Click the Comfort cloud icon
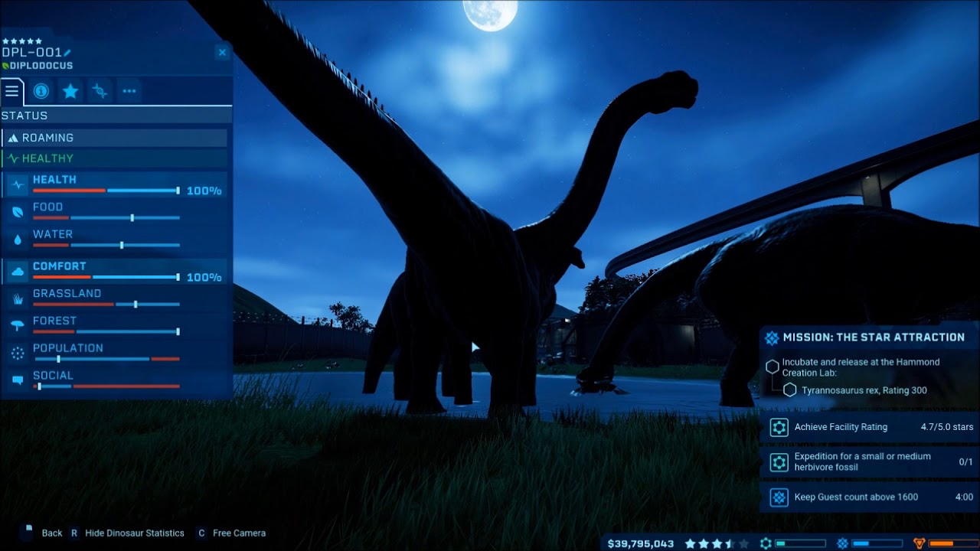The image size is (980, 551). (x=18, y=271)
